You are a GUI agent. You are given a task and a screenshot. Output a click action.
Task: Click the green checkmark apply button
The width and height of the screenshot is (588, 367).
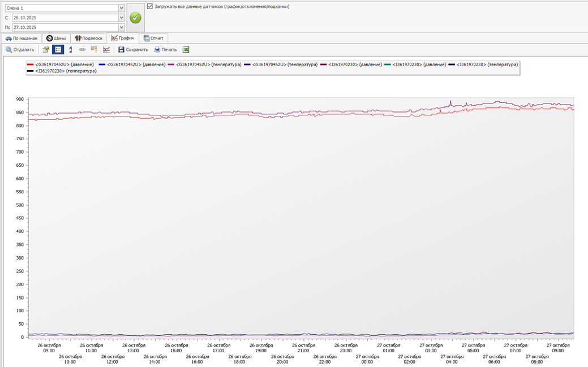tap(135, 18)
